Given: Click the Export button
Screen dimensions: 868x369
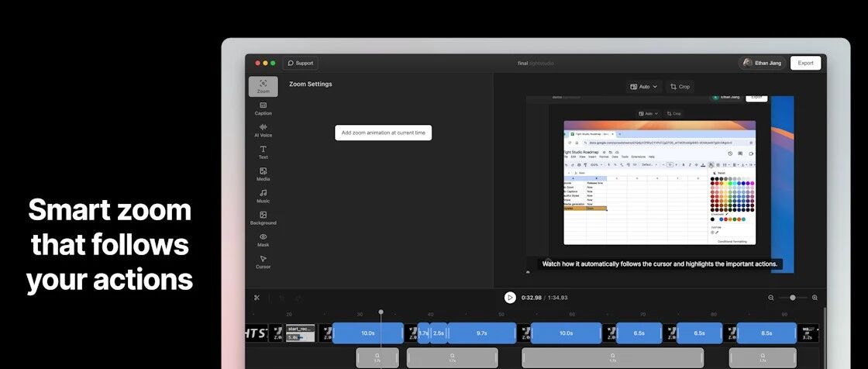Looking at the screenshot, I should coord(805,63).
